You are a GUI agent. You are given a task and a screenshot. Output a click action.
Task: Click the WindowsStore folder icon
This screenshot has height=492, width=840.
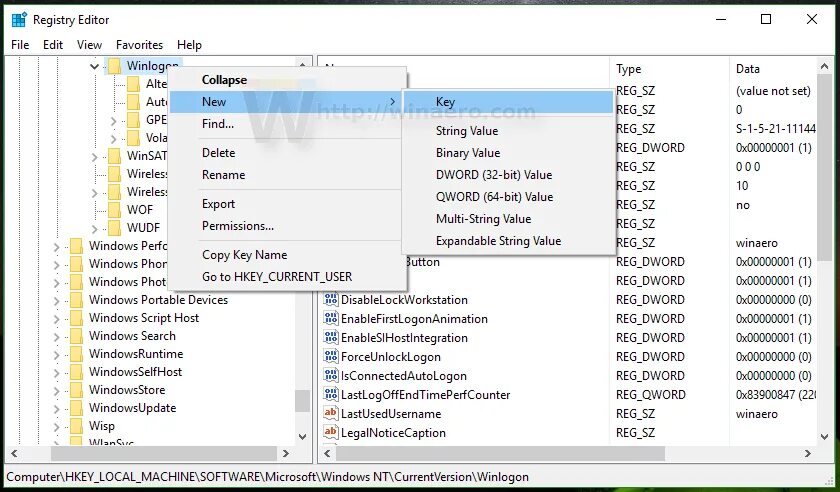[77, 390]
